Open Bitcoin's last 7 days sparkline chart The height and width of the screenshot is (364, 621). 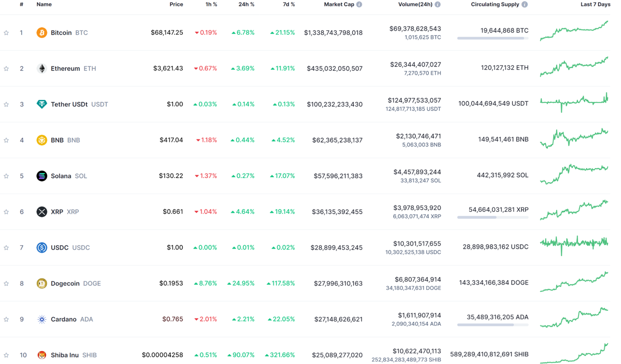574,31
